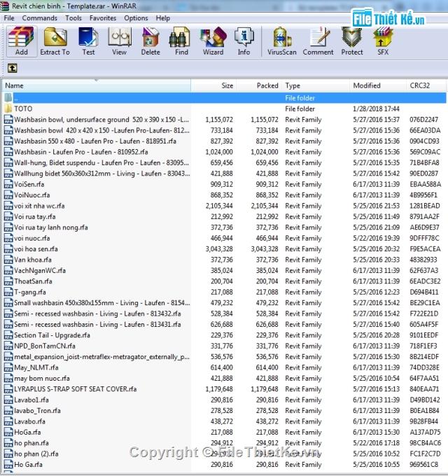
Task: Go up one folder level arrow
Action: coord(12,68)
